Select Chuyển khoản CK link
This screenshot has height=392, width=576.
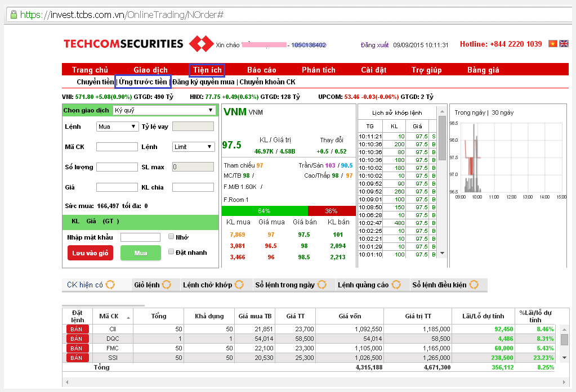tap(267, 82)
